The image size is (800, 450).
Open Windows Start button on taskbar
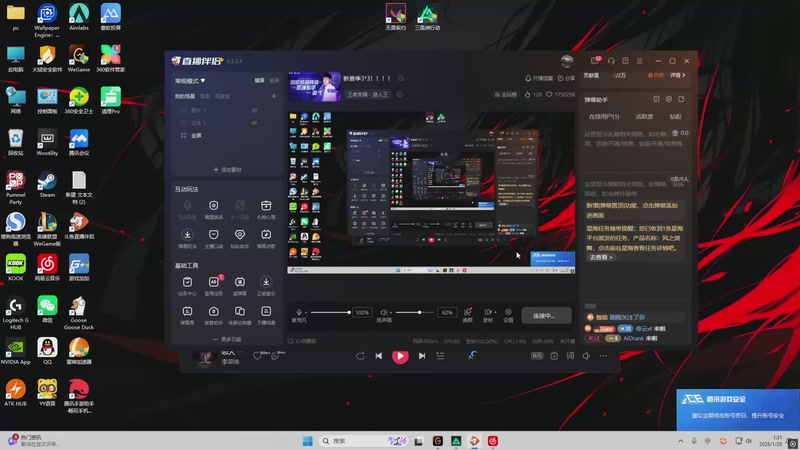tap(308, 441)
